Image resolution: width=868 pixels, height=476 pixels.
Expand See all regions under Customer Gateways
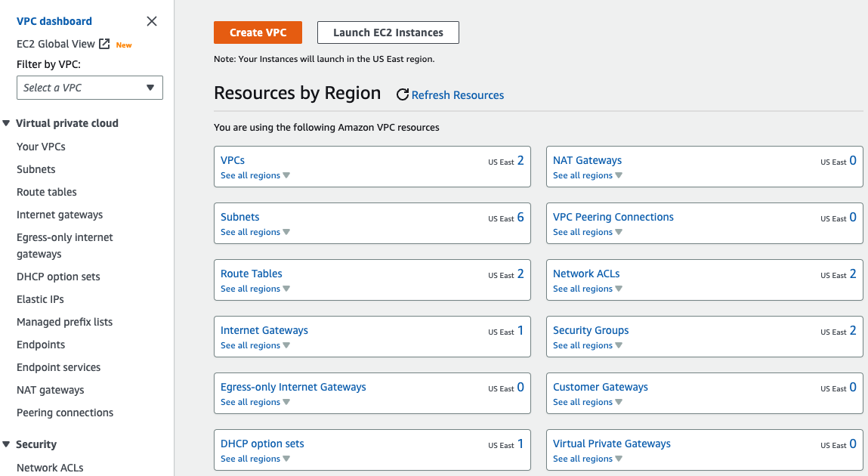click(x=587, y=402)
